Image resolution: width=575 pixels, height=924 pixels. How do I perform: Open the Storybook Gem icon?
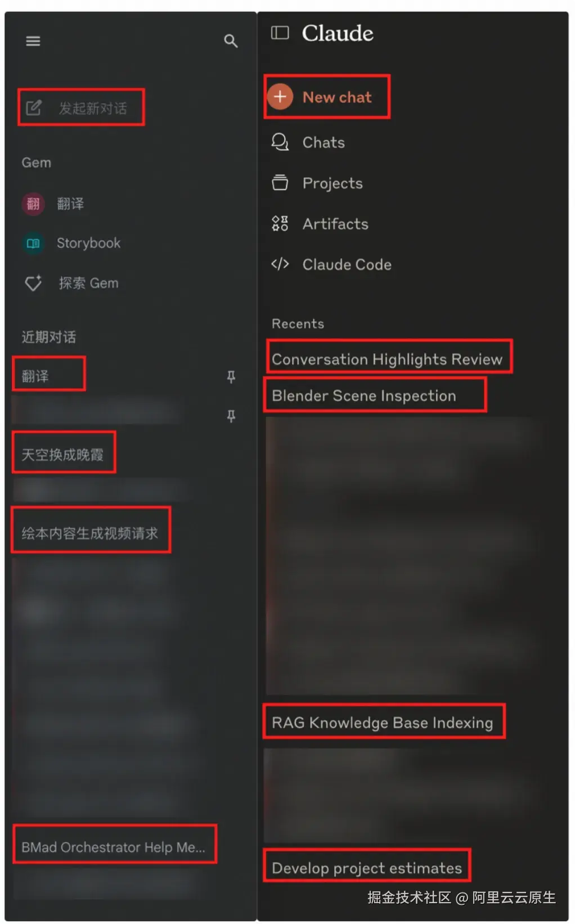[x=33, y=243]
